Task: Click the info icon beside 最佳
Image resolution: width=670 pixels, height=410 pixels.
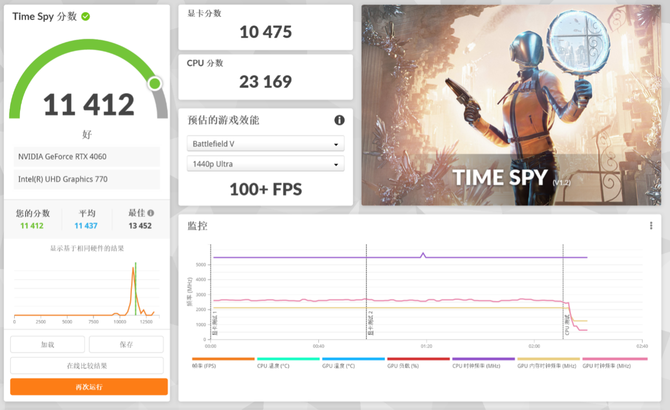Action: pyautogui.click(x=151, y=213)
